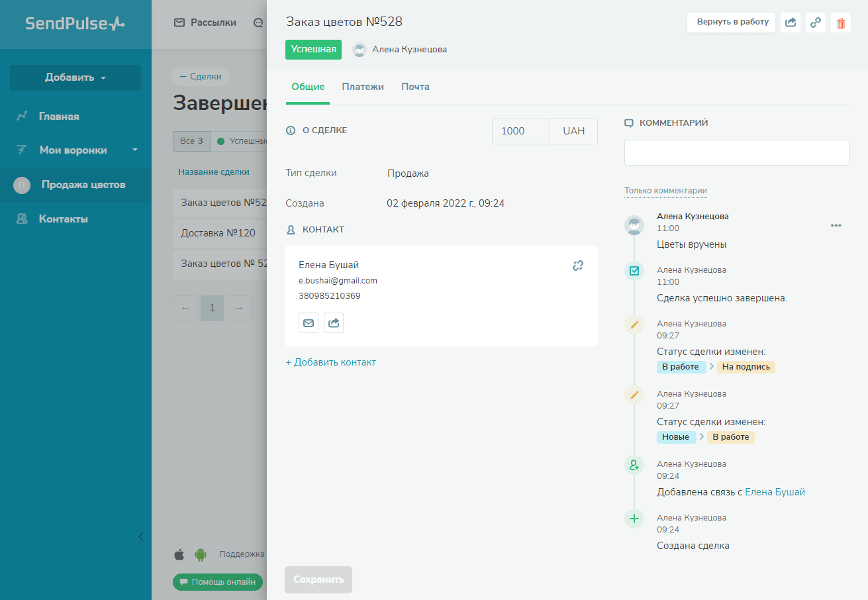Click the Android app icon
Screen dimensions: 868x600
tap(201, 554)
